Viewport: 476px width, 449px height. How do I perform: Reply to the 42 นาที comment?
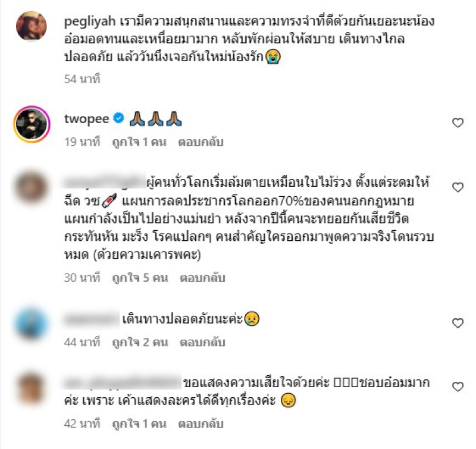201,423
